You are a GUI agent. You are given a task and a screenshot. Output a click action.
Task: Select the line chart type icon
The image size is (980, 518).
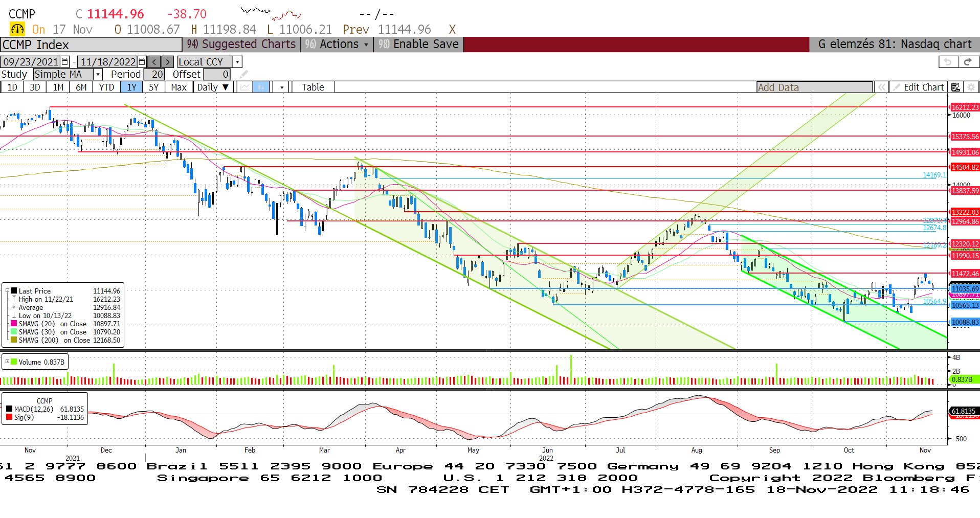tap(245, 87)
